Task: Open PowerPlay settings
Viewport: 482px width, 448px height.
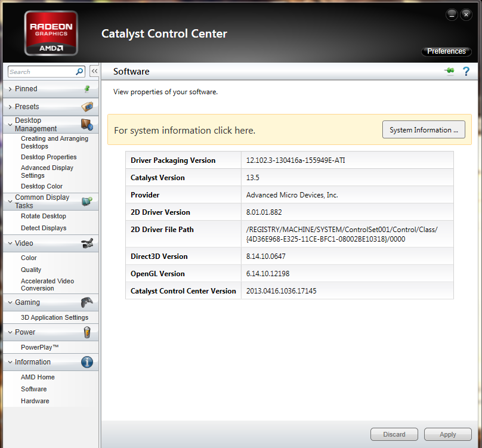Action: pyautogui.click(x=39, y=347)
